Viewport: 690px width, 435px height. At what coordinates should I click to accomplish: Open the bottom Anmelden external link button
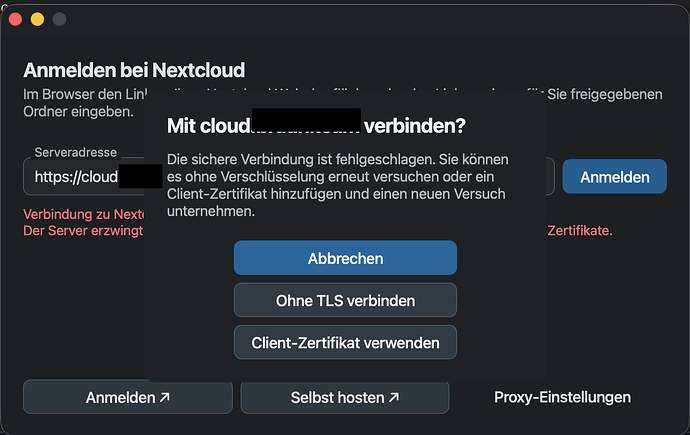(128, 397)
